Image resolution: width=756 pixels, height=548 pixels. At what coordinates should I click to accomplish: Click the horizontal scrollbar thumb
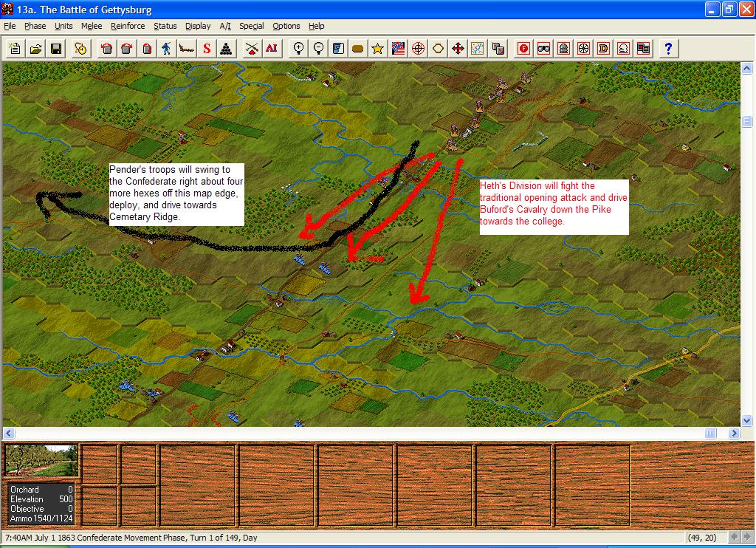[x=711, y=434]
